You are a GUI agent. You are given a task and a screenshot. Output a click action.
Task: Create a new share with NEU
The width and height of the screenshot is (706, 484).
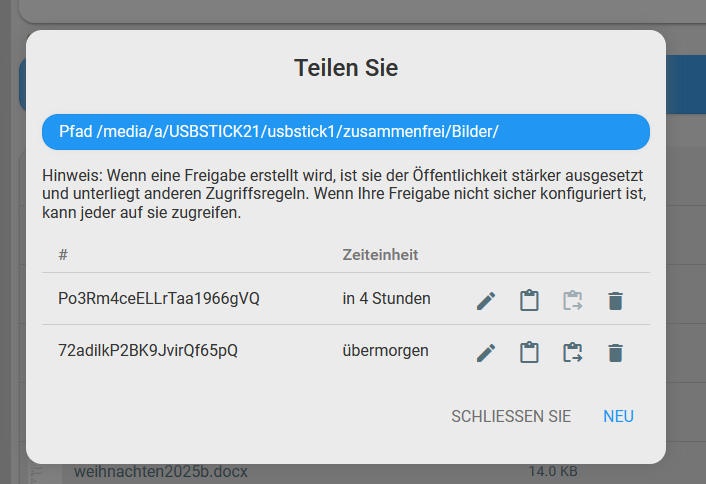click(x=618, y=416)
